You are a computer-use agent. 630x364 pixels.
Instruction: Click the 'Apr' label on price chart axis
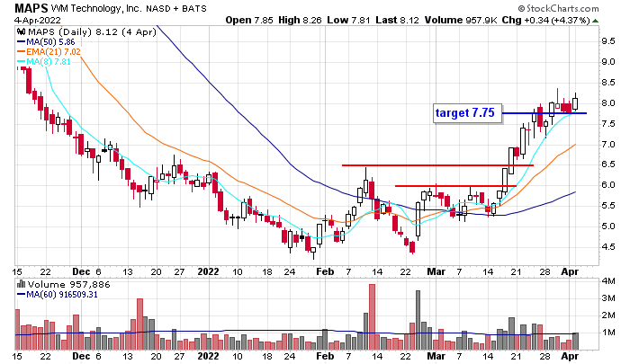[x=570, y=272]
